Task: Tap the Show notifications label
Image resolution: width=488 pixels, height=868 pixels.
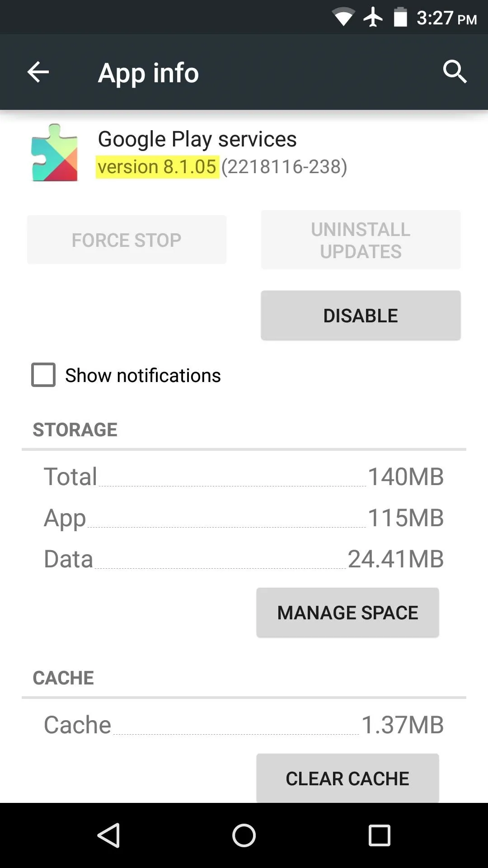Action: pos(143,375)
